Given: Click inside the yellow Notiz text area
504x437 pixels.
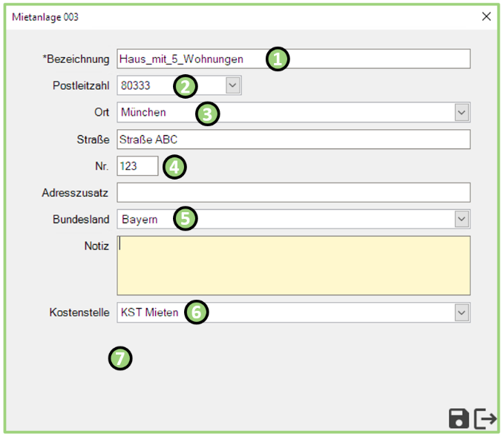Looking at the screenshot, I should coord(293,266).
